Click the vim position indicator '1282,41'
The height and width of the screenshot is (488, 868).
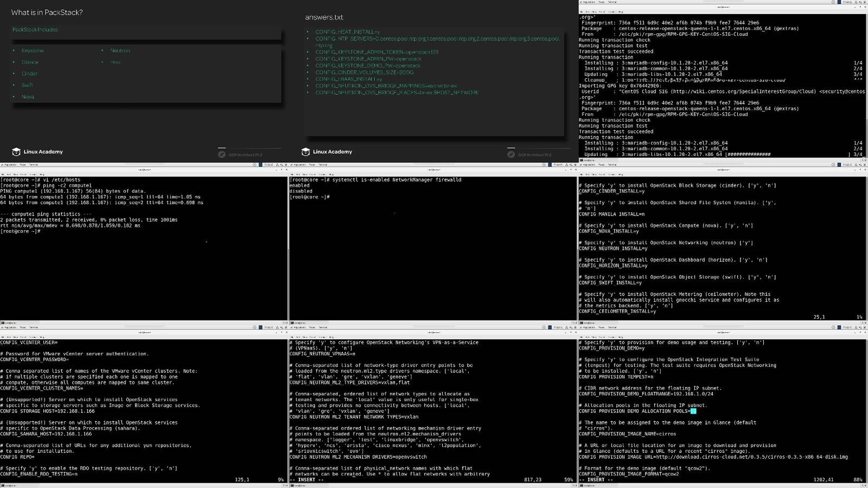[x=824, y=480]
